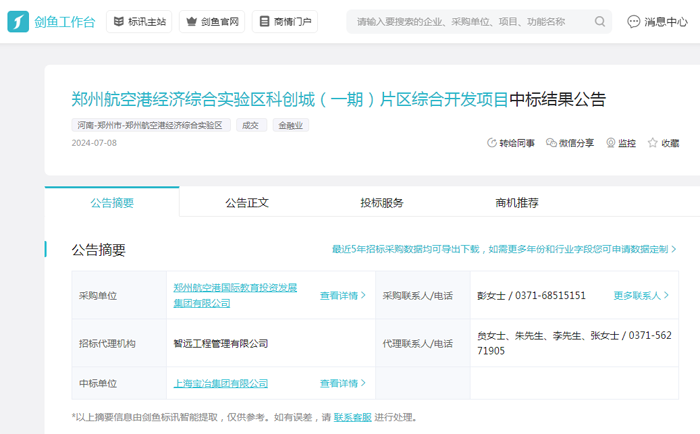The width and height of the screenshot is (700, 434).
Task: Focus the enterprise search input field
Action: [x=470, y=21]
